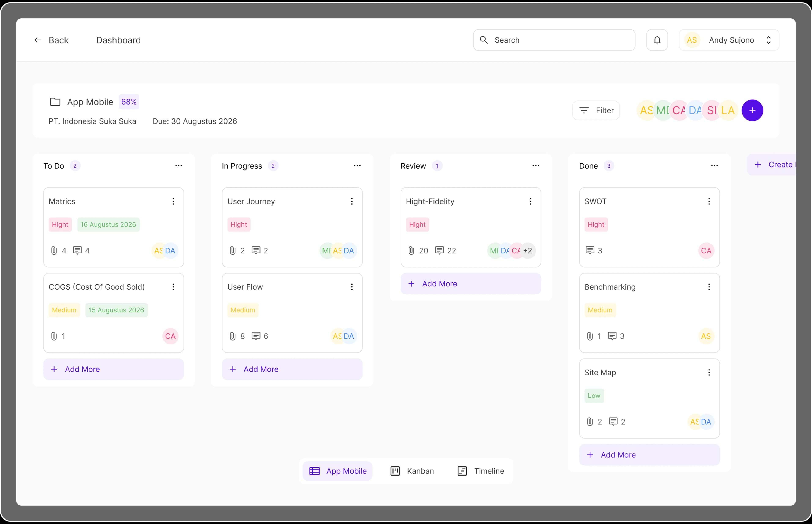Image resolution: width=812 pixels, height=524 pixels.
Task: Click Add More in In Progress column
Action: pyautogui.click(x=292, y=369)
